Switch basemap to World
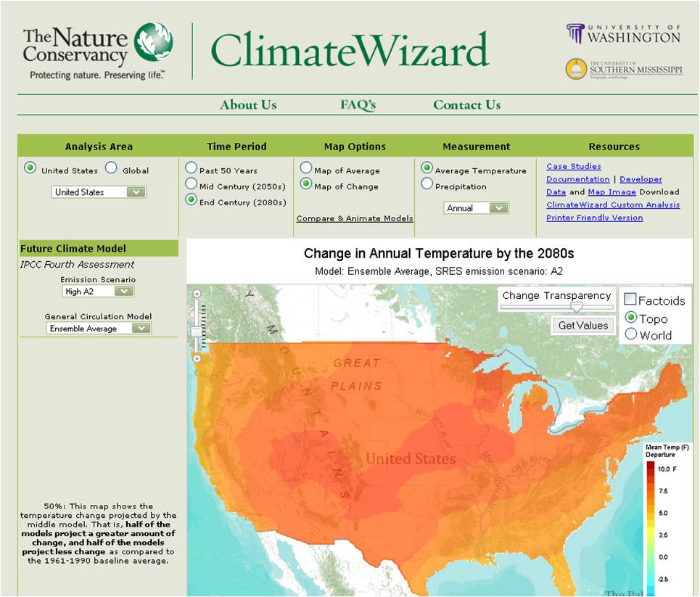This screenshot has height=597, width=700. (x=630, y=334)
